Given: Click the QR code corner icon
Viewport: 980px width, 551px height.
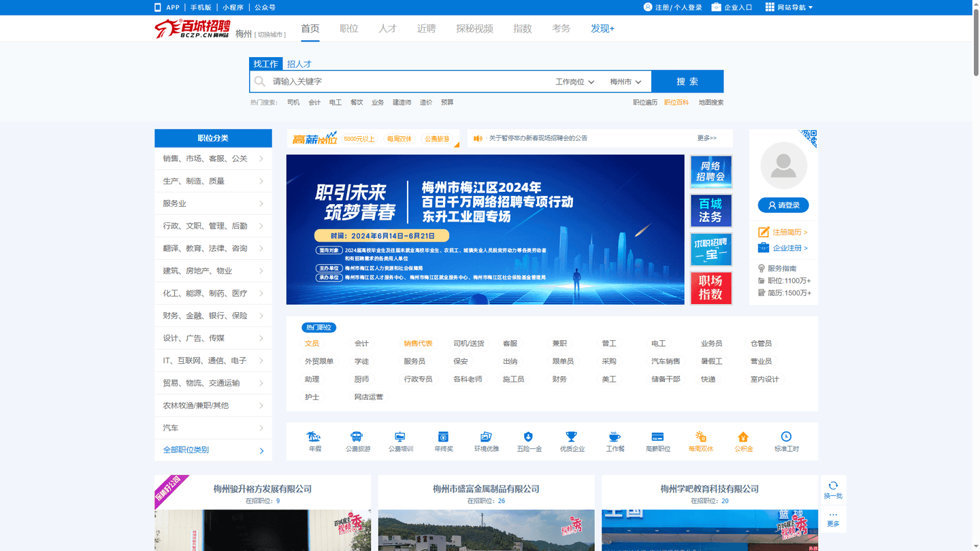Looking at the screenshot, I should tap(808, 138).
